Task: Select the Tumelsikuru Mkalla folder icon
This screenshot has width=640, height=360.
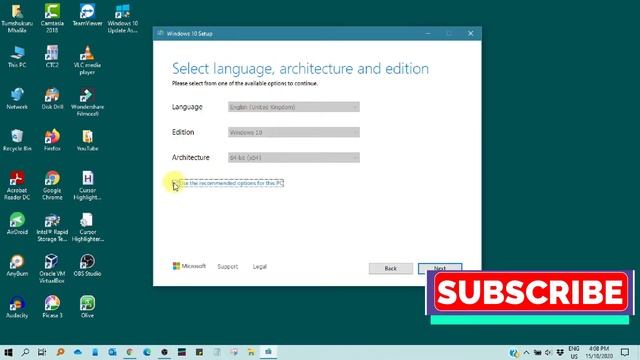Action: [17, 18]
